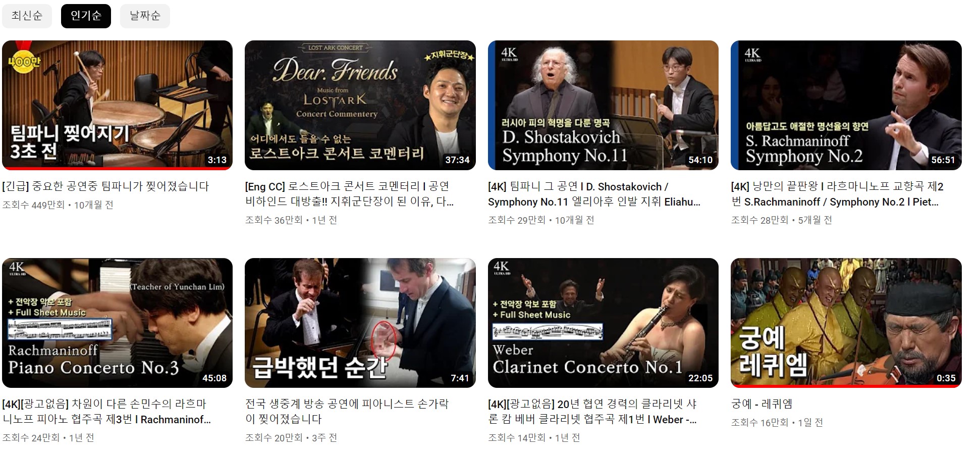Click title [4K] 낭만의 끝판왕 라흐마니노프 교향곡
The width and height of the screenshot is (980, 452).
(x=837, y=194)
